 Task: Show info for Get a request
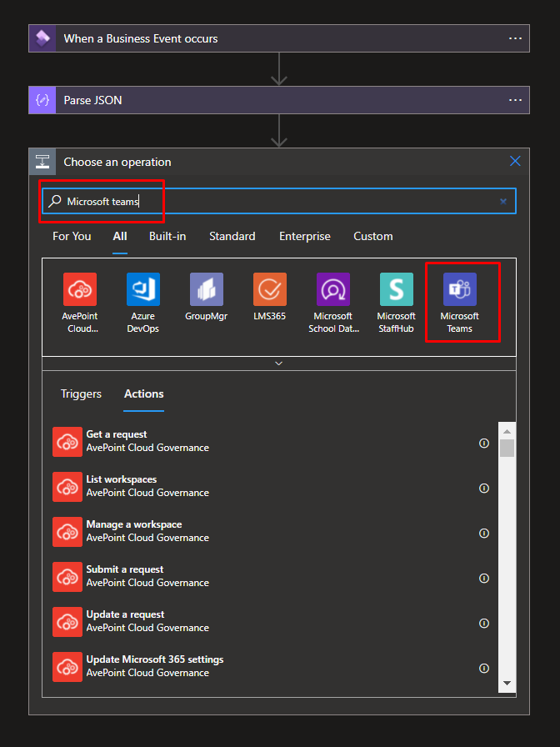coord(484,444)
